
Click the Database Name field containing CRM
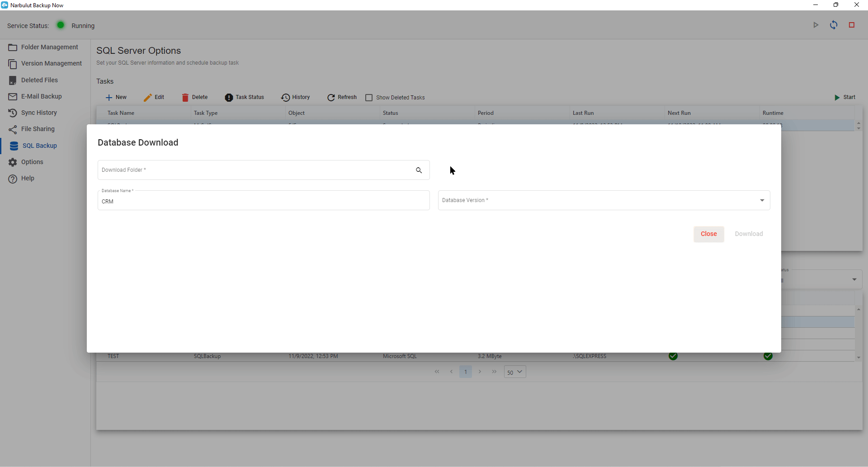coord(264,200)
